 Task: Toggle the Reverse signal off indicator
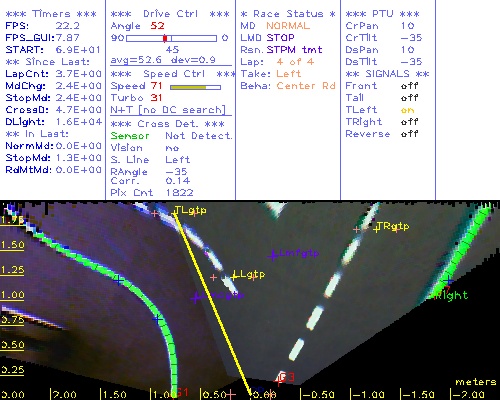point(410,134)
